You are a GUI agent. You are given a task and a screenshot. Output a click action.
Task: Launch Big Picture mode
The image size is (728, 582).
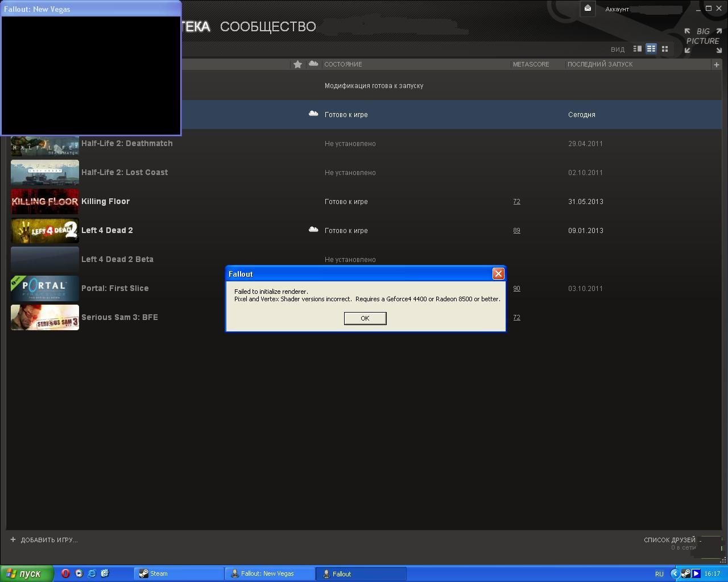tap(703, 40)
